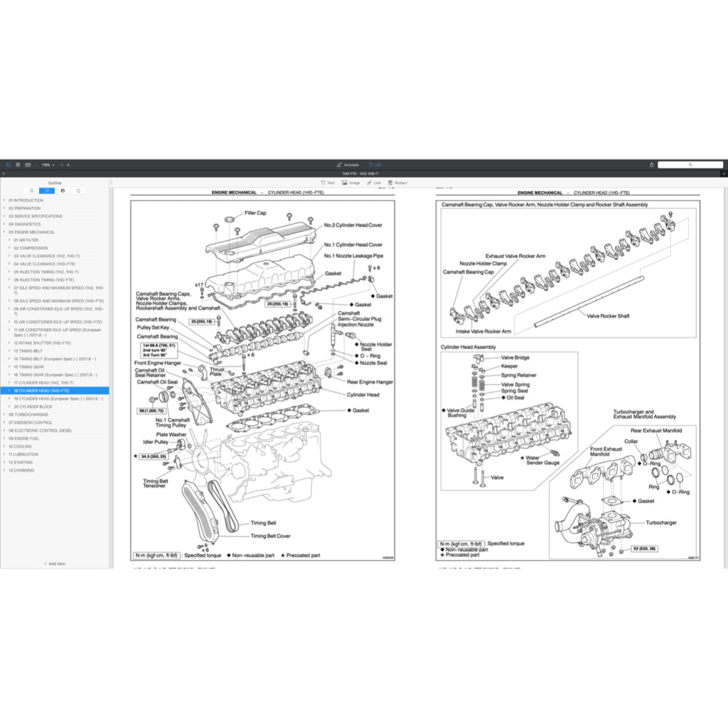Click the zoom out minus button
This screenshot has height=728, width=728.
click(61, 165)
